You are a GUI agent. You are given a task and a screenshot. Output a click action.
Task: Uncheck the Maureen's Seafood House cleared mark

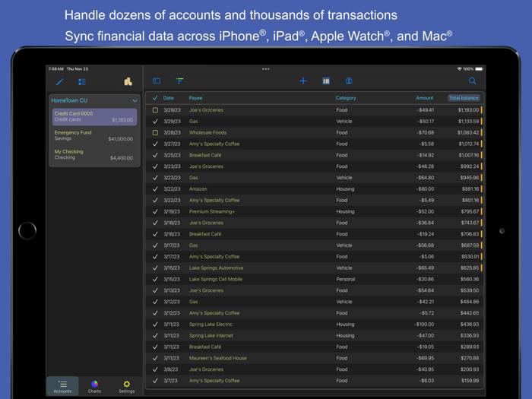(155, 358)
